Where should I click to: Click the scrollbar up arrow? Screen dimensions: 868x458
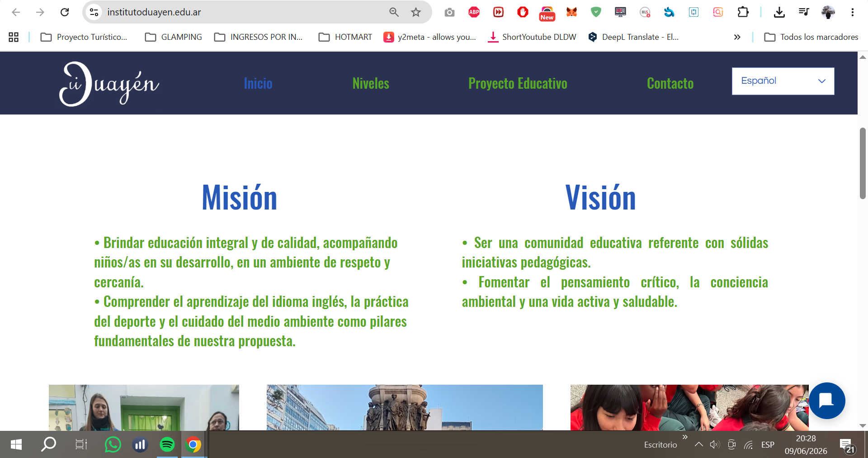coord(863,57)
